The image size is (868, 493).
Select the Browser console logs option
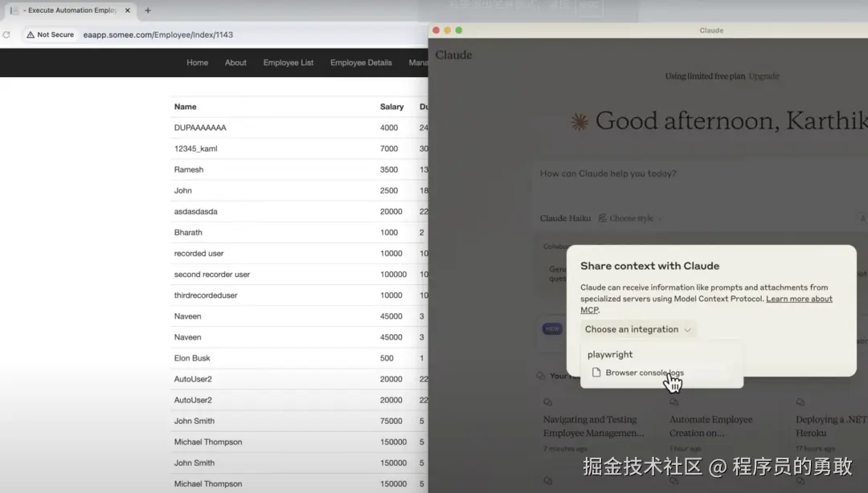click(645, 373)
